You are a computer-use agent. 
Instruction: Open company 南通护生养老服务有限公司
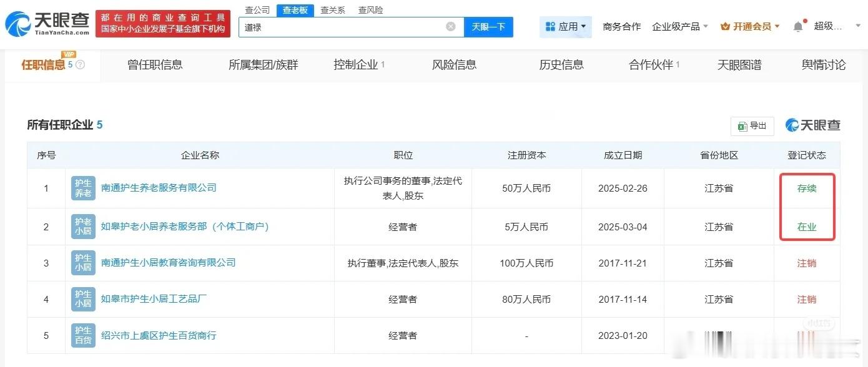[x=159, y=187]
